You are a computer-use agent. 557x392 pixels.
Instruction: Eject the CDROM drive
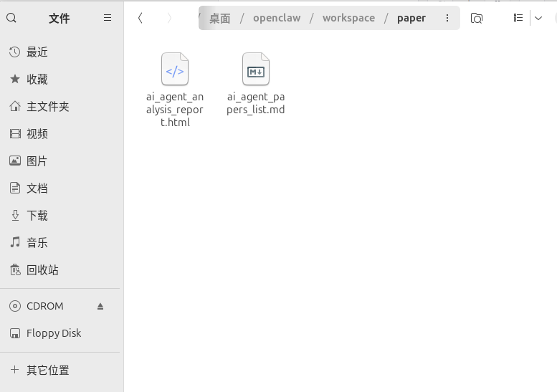[x=100, y=306]
